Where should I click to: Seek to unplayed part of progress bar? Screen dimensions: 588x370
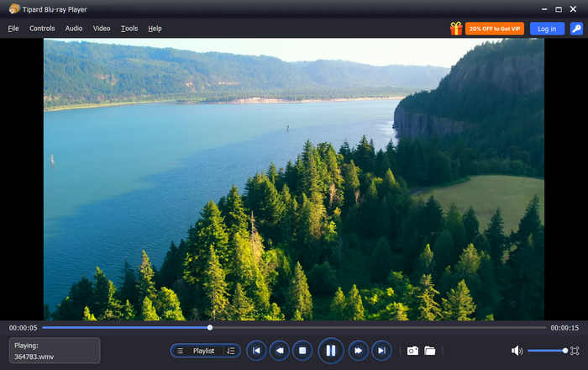pyautogui.click(x=379, y=328)
